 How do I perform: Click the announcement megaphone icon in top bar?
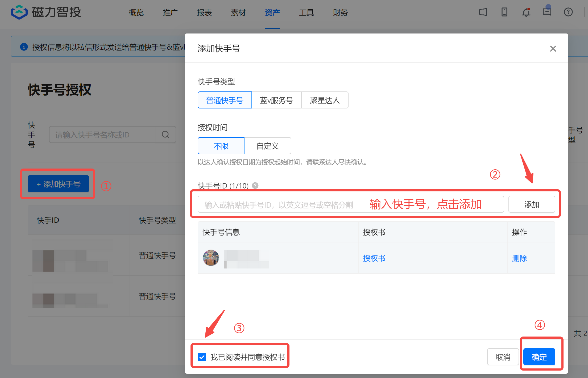[483, 12]
